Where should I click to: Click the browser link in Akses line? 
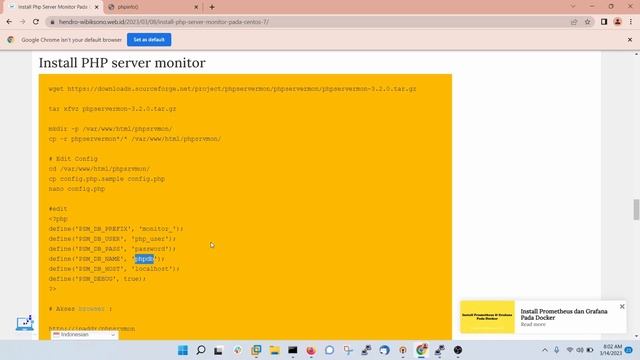91,309
